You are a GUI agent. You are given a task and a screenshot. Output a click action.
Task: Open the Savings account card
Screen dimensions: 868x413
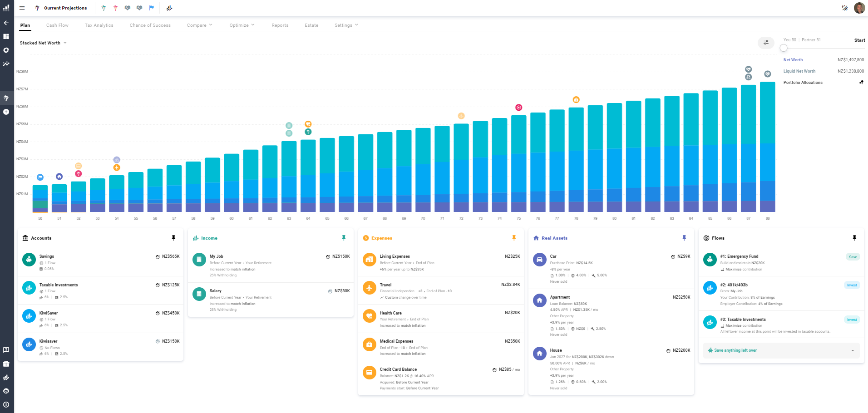(x=100, y=262)
